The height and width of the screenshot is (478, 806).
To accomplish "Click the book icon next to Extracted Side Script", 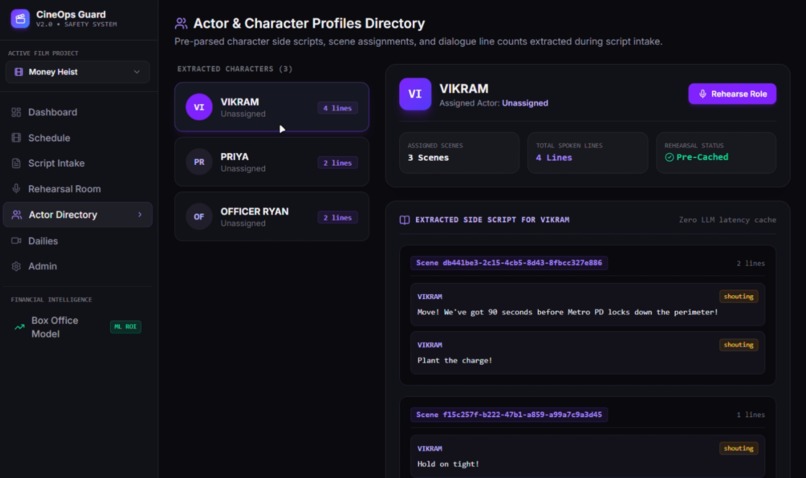I will pyautogui.click(x=405, y=220).
